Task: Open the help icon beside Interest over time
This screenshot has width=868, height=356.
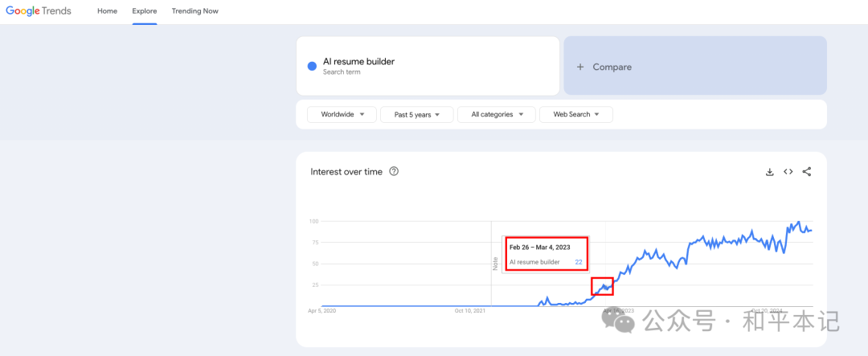Action: click(x=394, y=171)
